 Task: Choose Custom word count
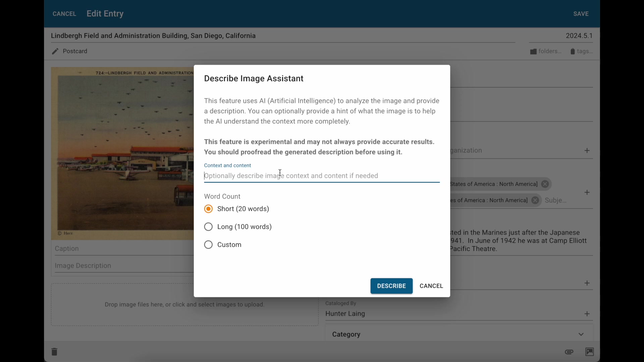pyautogui.click(x=208, y=245)
